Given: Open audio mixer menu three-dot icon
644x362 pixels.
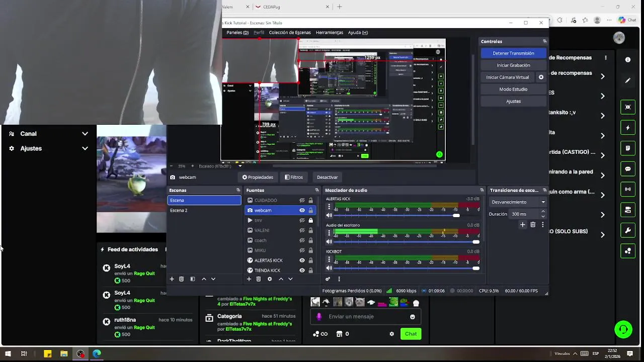Looking at the screenshot, I should tap(339, 279).
